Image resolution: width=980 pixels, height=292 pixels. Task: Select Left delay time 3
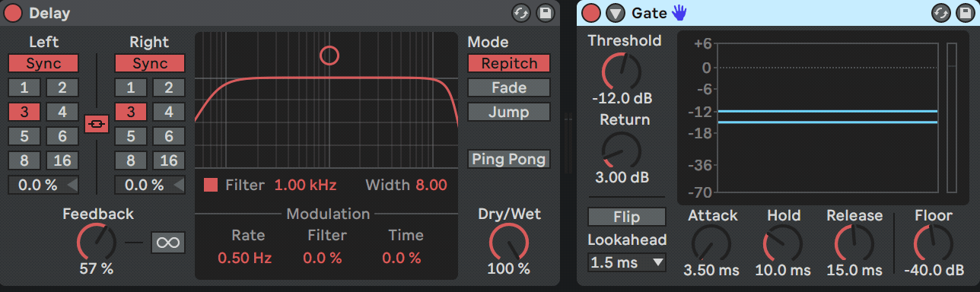(25, 112)
